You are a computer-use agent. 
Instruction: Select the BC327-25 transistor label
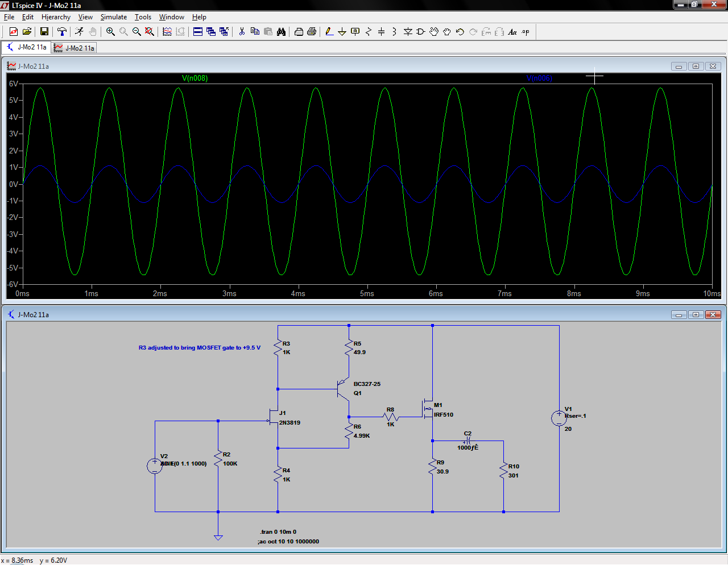pos(367,384)
